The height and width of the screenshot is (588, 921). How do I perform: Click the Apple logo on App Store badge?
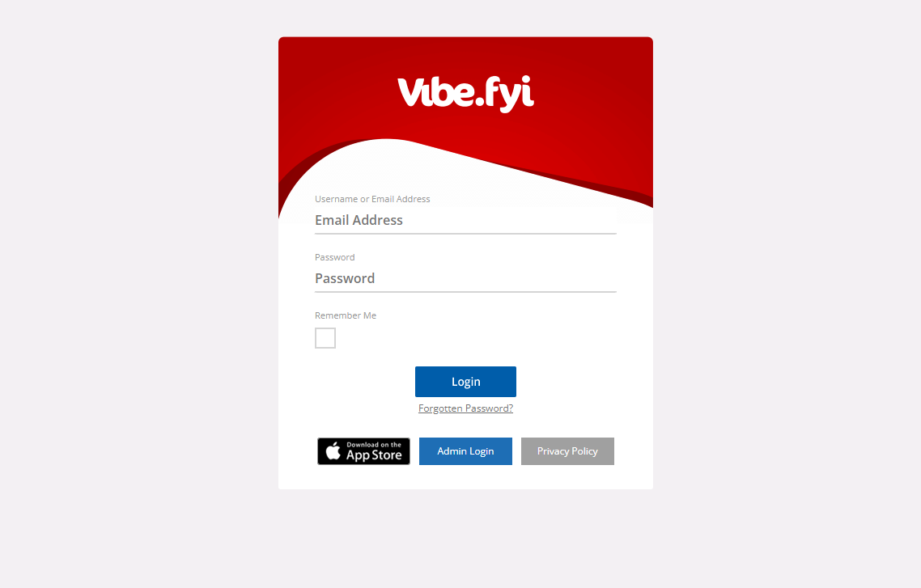click(x=333, y=451)
